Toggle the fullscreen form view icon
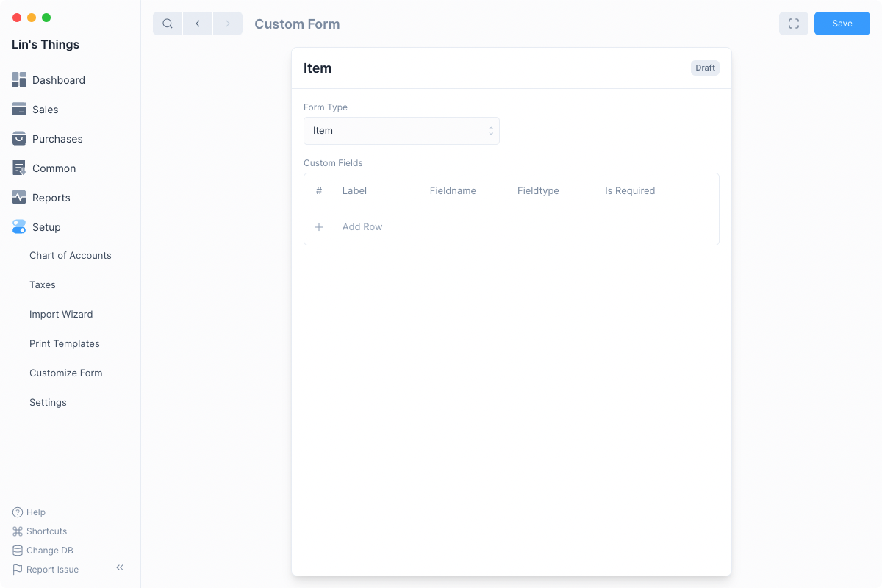Viewport: 882px width, 588px height. [x=793, y=24]
